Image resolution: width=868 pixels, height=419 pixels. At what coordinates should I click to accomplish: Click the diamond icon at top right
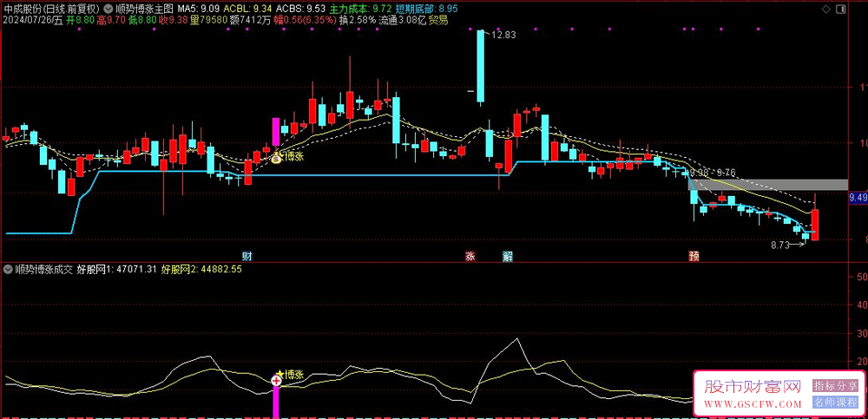(x=825, y=9)
